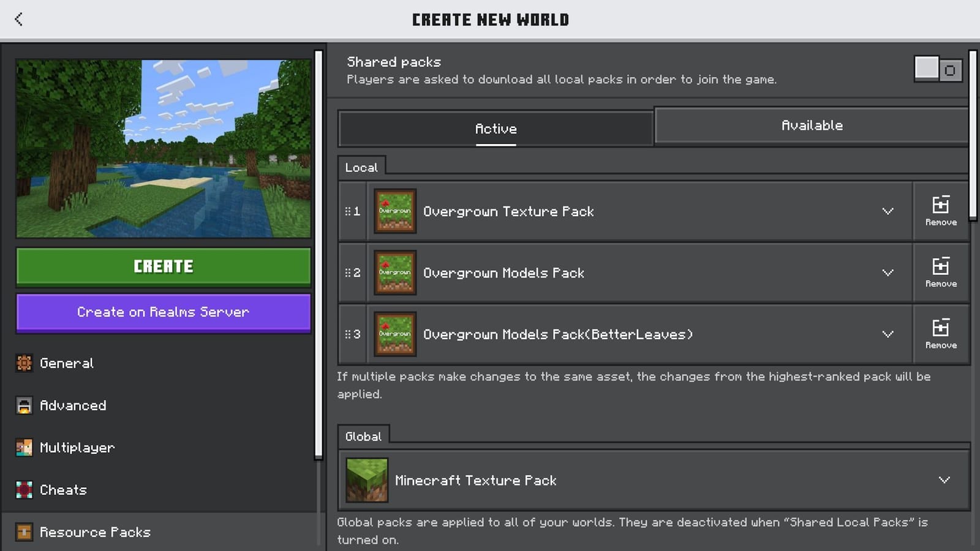
Task: Select the Cheats section icon
Action: click(23, 490)
